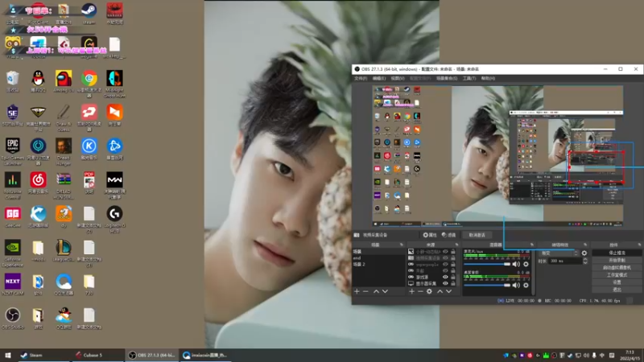
Task: Move the selected scene up
Action: (376, 291)
